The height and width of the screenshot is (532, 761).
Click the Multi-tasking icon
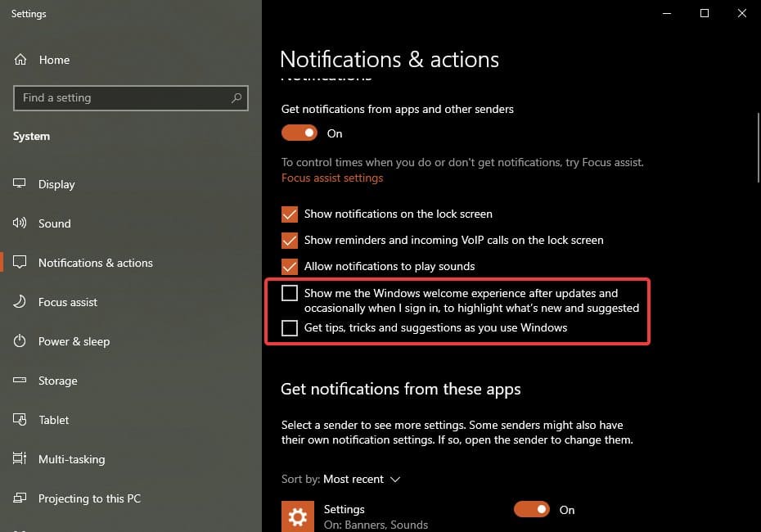pyautogui.click(x=20, y=458)
